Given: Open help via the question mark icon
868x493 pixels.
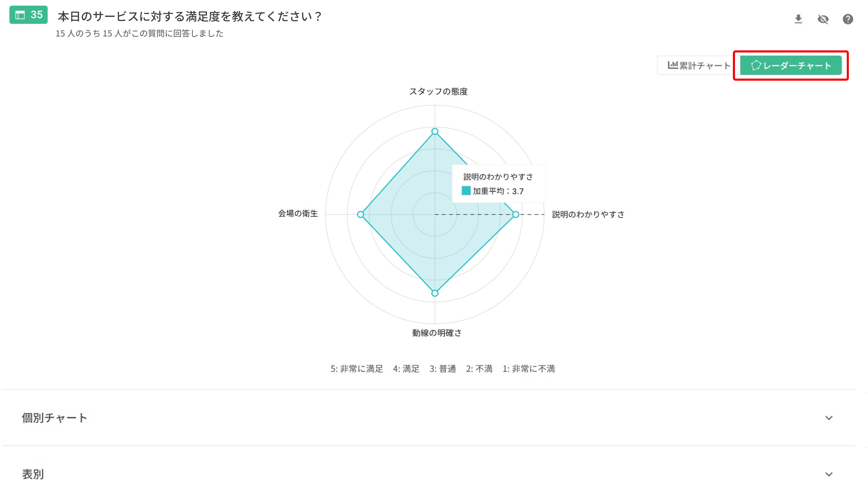Looking at the screenshot, I should point(847,19).
